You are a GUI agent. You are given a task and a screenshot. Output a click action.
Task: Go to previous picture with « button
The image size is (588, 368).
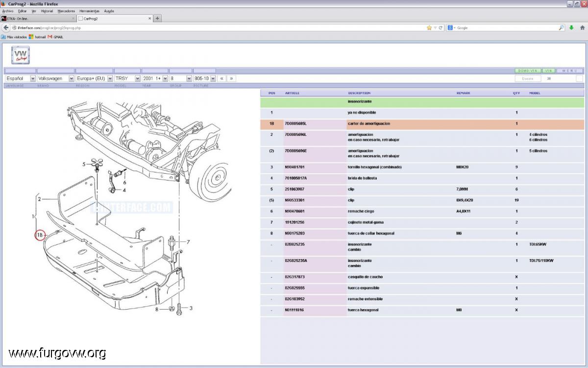221,79
